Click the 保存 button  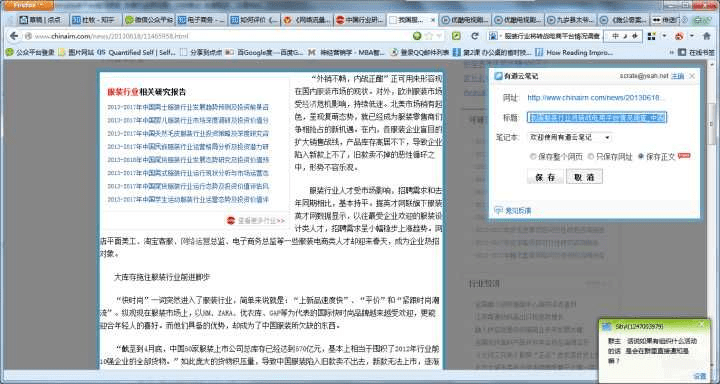[545, 177]
